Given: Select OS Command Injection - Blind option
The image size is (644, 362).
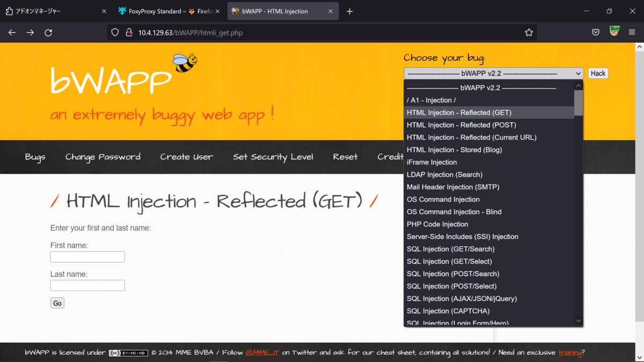Looking at the screenshot, I should click(x=489, y=212).
